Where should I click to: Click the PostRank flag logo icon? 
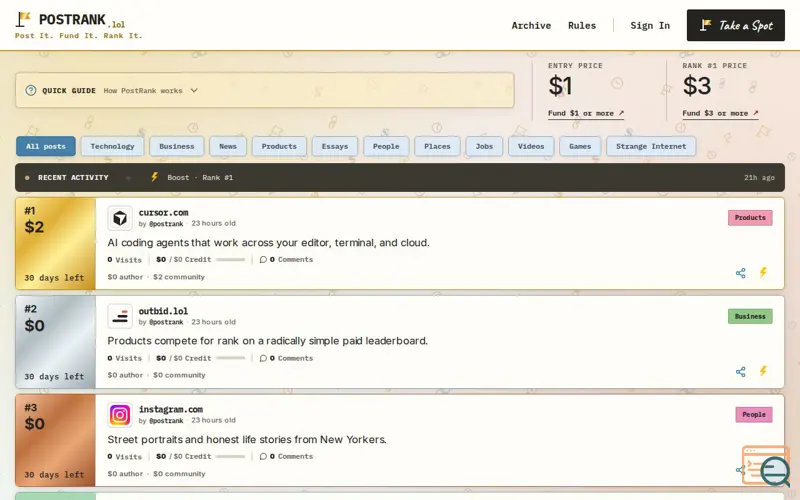23,19
